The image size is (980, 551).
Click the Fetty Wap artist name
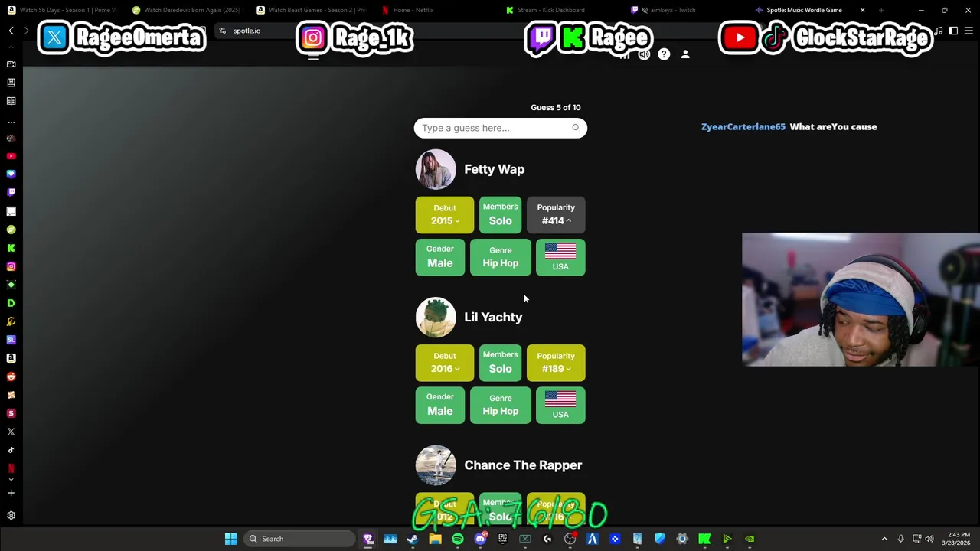pyautogui.click(x=494, y=169)
